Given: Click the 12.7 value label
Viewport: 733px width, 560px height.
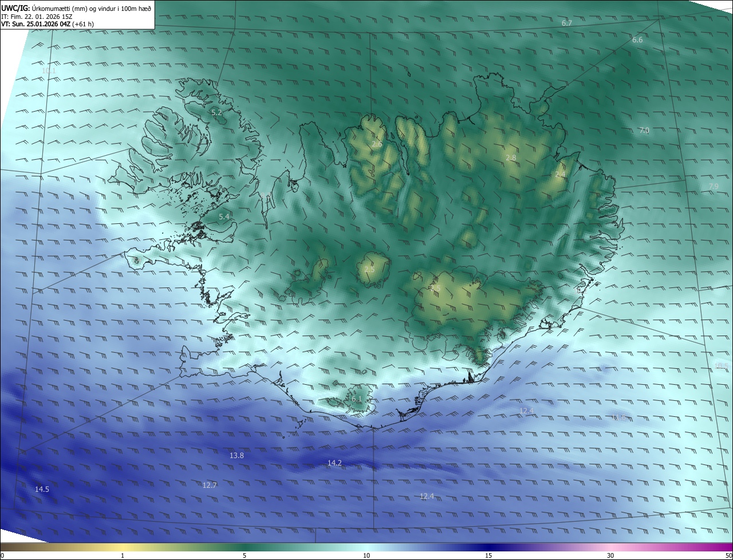Looking at the screenshot, I should click(x=210, y=486).
